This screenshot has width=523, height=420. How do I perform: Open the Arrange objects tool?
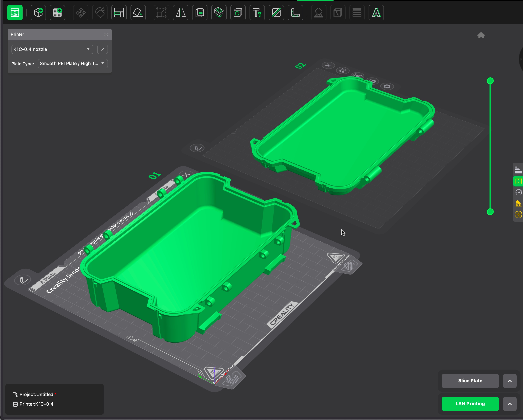[x=119, y=13]
